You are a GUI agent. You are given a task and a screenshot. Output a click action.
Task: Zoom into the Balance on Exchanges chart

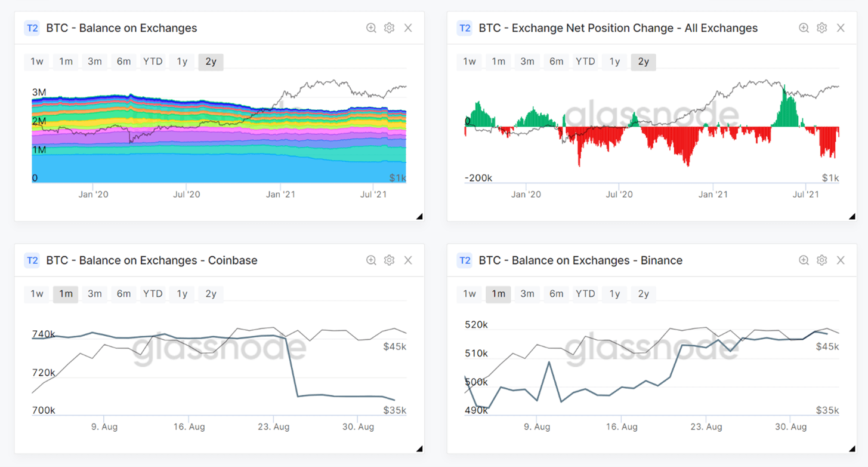[371, 28]
